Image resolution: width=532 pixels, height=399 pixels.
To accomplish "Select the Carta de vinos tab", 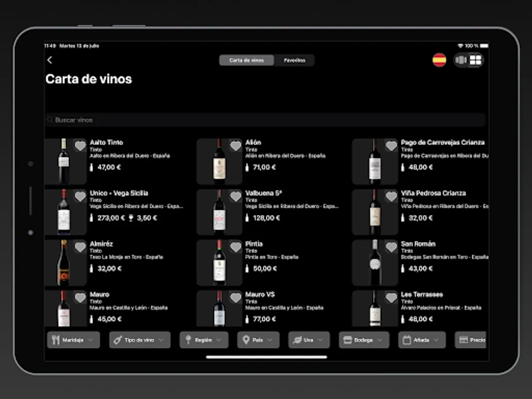I will coord(246,60).
